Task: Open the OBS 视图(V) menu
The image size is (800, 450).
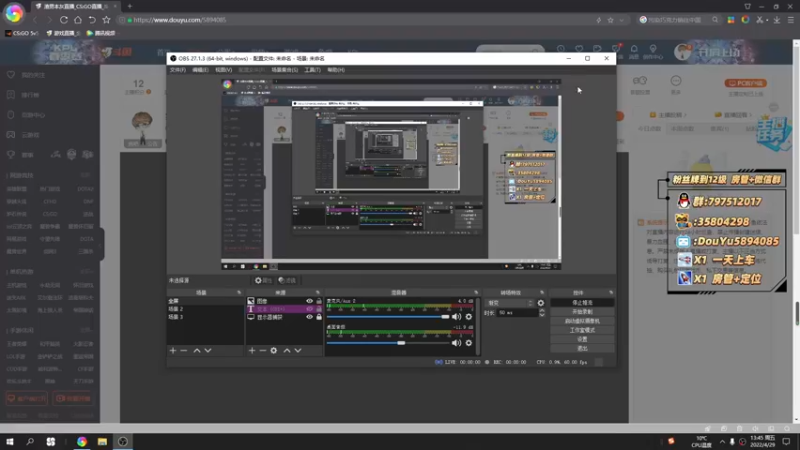Action: (223, 70)
